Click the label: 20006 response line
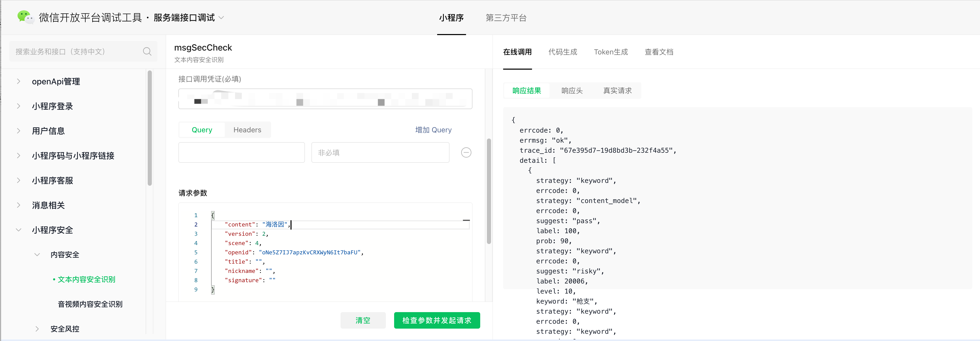The image size is (980, 341). pos(562,281)
